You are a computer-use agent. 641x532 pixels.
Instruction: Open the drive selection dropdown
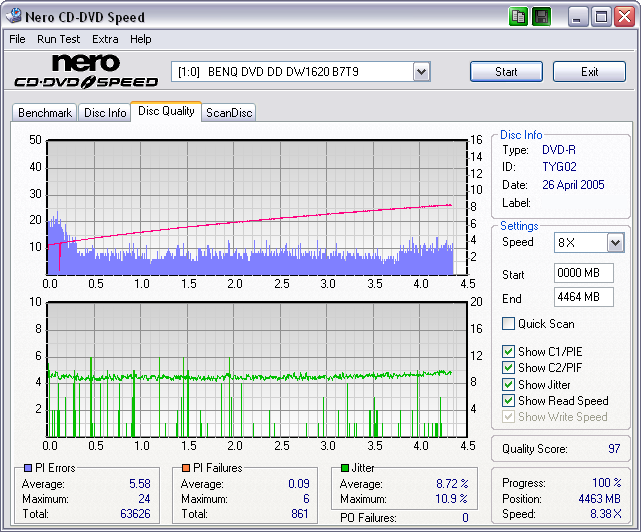tap(421, 72)
